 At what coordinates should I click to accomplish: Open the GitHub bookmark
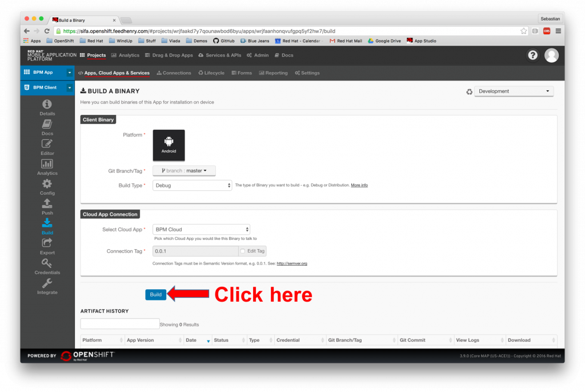pyautogui.click(x=223, y=41)
